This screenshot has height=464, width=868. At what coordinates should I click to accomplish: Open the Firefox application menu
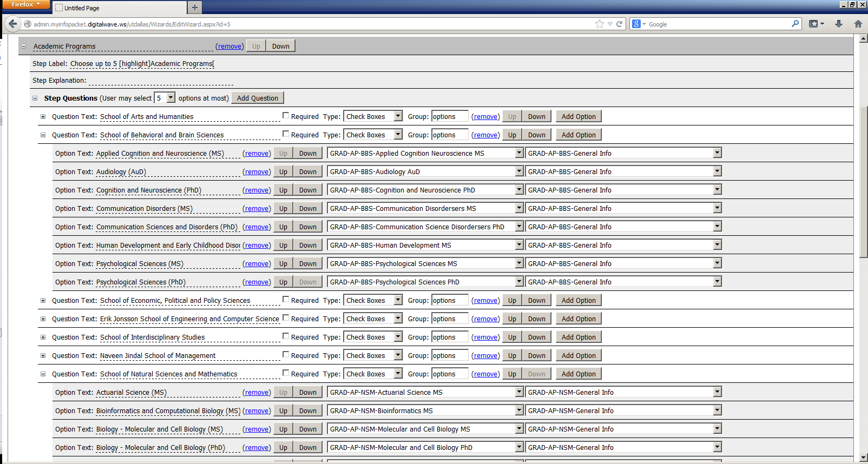pyautogui.click(x=25, y=5)
